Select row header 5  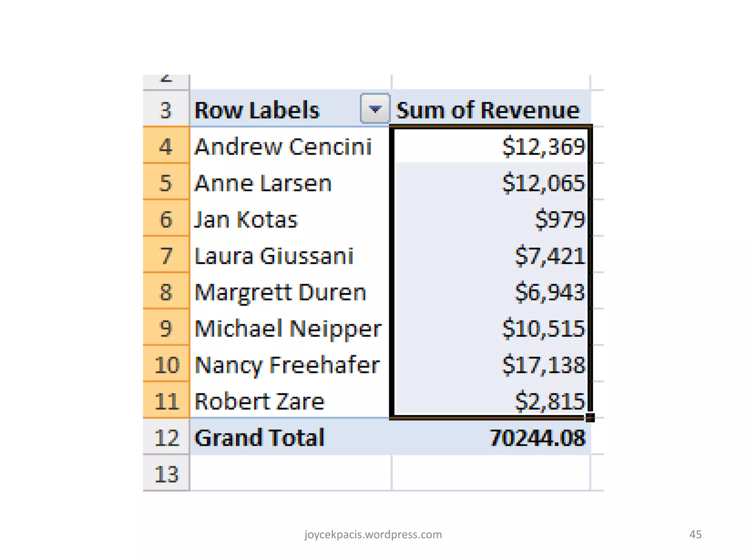coord(166,182)
